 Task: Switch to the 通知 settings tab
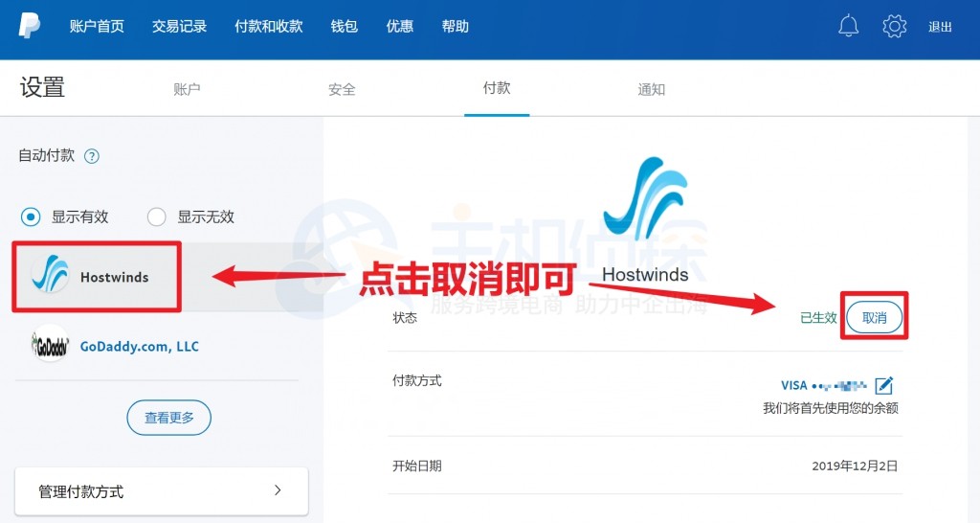[x=651, y=89]
